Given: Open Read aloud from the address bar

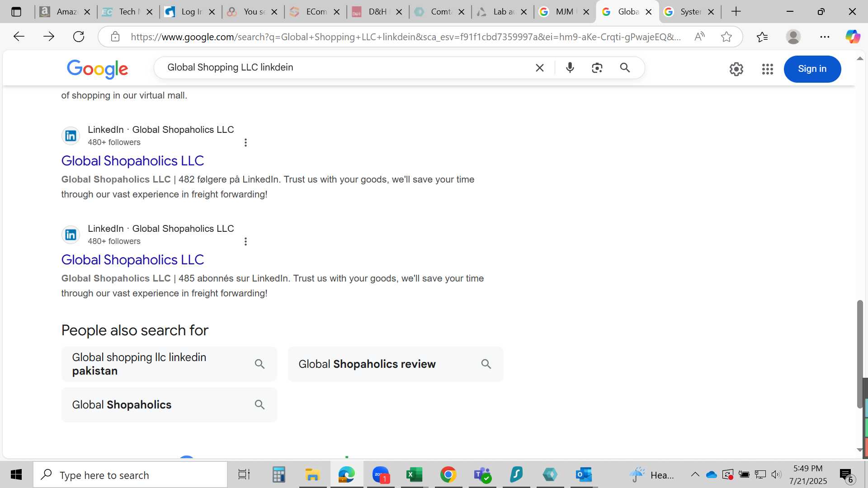Looking at the screenshot, I should [x=699, y=37].
